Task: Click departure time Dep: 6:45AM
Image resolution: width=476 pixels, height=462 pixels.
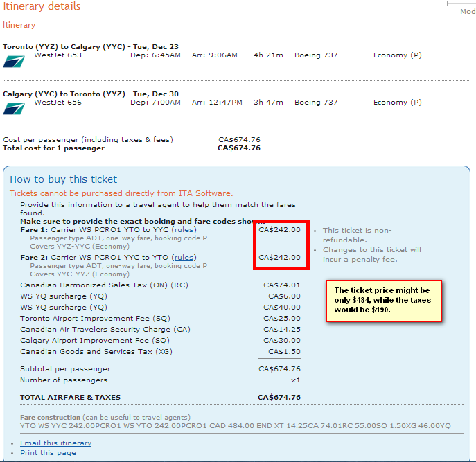Action: [x=155, y=55]
